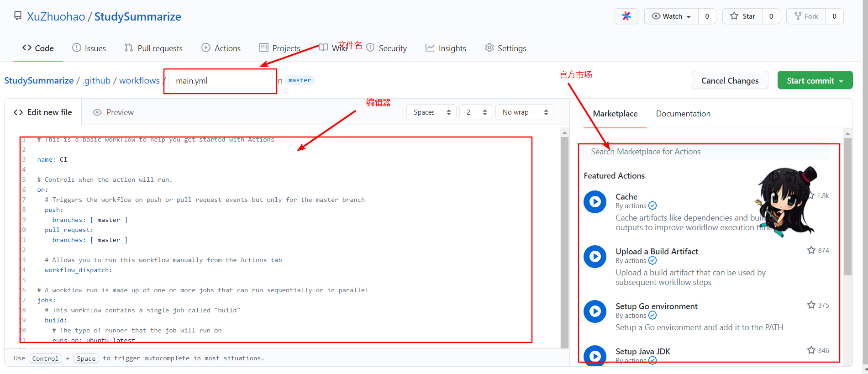Click verified badge under Upload a Build Artifact
Screen dimensions: 868x374
652,261
